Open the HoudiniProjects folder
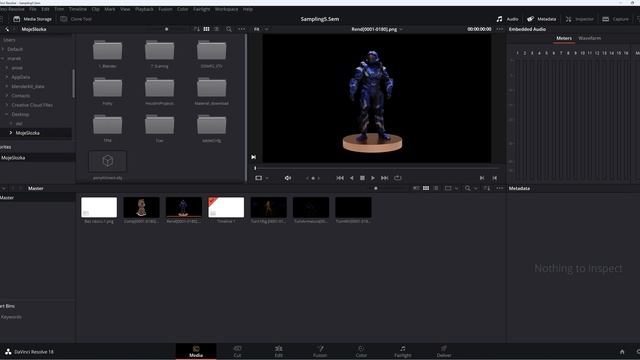This screenshot has width=640, height=360. 159,88
